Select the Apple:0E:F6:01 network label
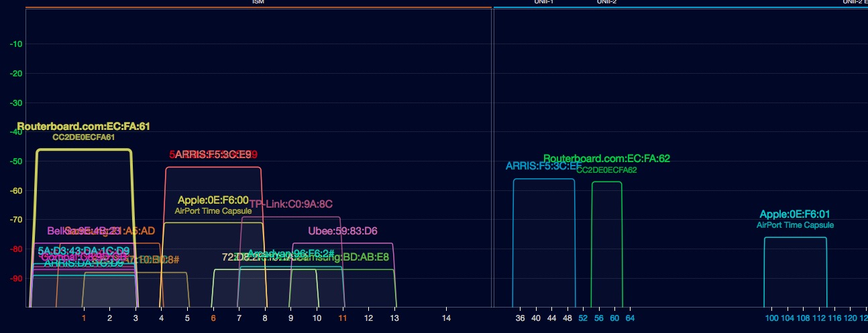 pyautogui.click(x=795, y=214)
